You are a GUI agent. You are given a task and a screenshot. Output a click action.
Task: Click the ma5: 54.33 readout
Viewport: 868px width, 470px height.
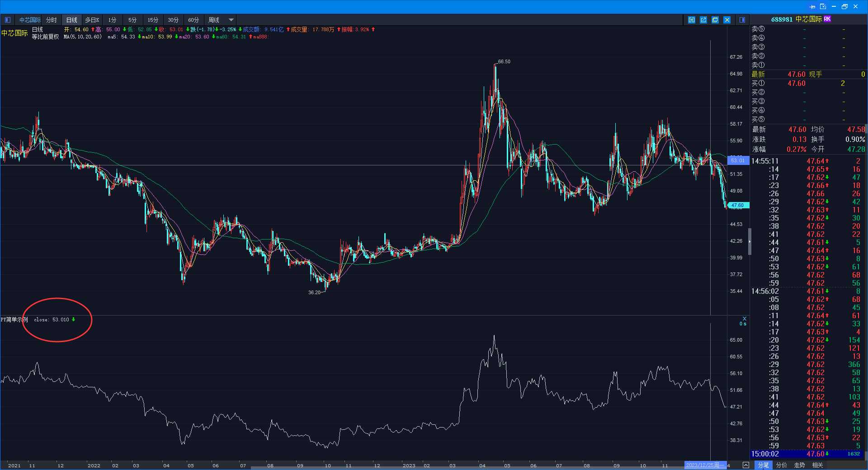coord(121,37)
